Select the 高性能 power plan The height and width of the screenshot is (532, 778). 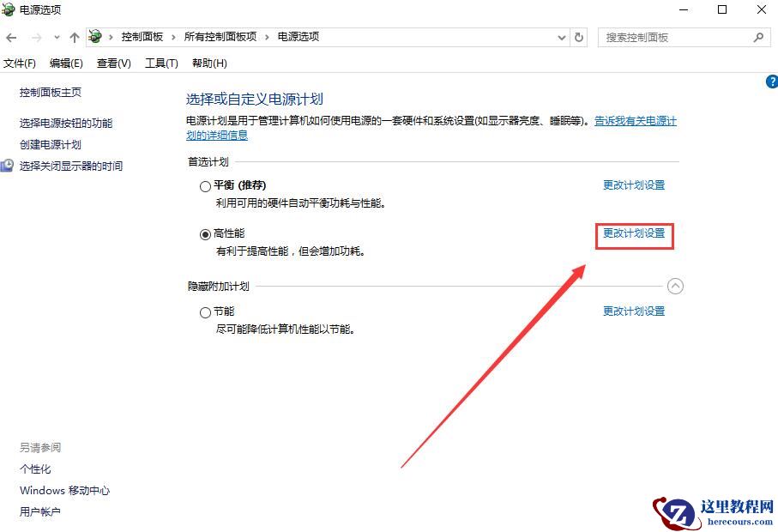tap(205, 233)
